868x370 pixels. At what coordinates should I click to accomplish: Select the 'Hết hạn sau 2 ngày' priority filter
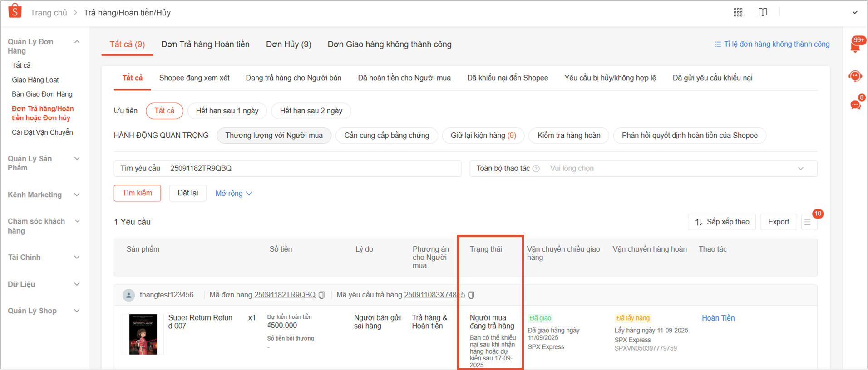(311, 111)
